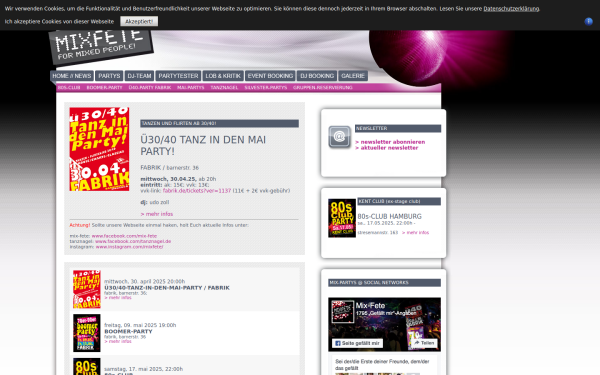The image size is (600, 375).
Task: Click the Mix-Fete Facebook page avatar
Action: (x=342, y=311)
